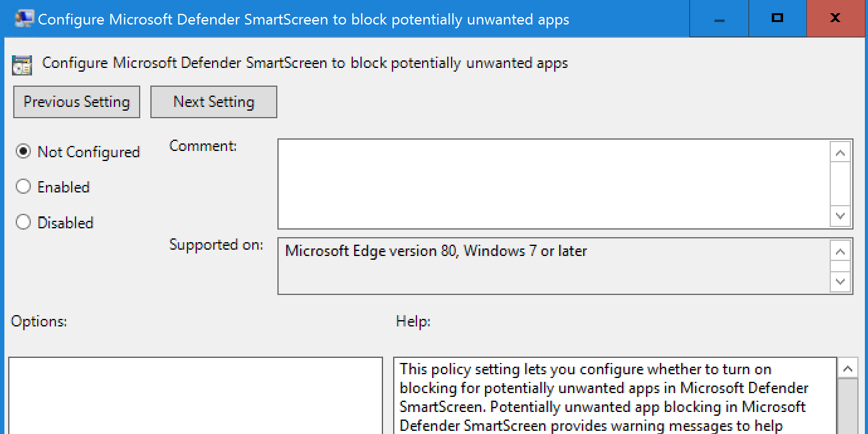Click the Supported on version text
Viewport: 868px width, 434px height.
point(437,251)
